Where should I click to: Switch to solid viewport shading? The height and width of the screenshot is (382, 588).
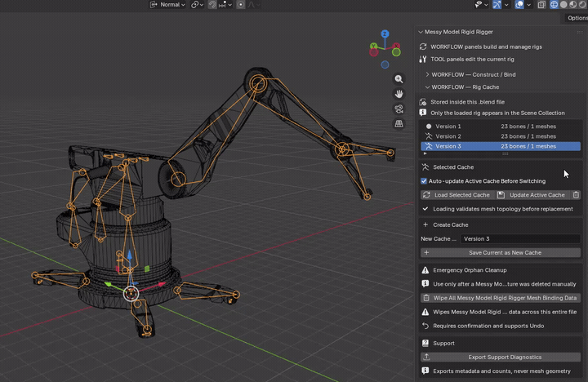point(563,5)
